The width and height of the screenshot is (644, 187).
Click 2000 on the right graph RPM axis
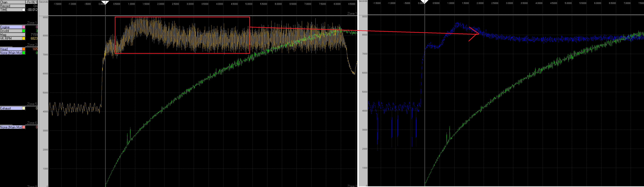(x=365, y=149)
